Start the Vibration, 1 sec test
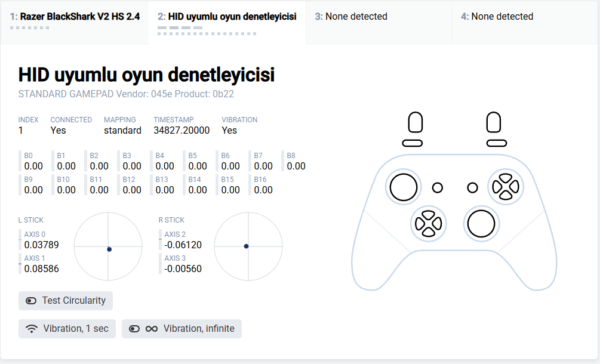 point(67,328)
